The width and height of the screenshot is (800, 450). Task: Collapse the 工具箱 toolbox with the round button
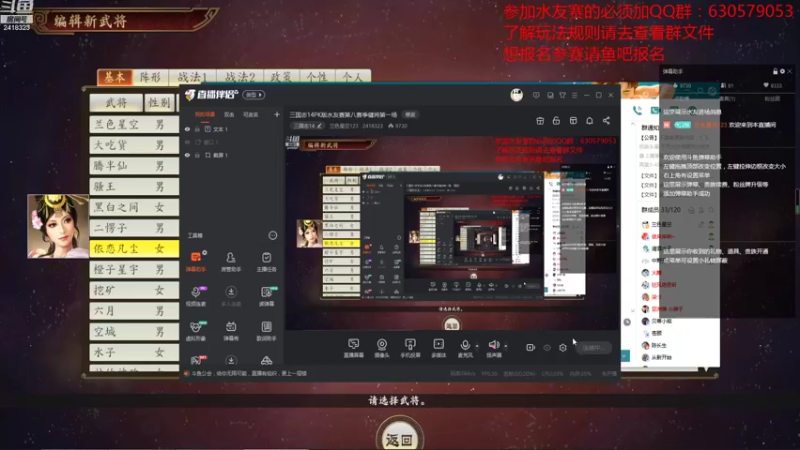(x=272, y=235)
